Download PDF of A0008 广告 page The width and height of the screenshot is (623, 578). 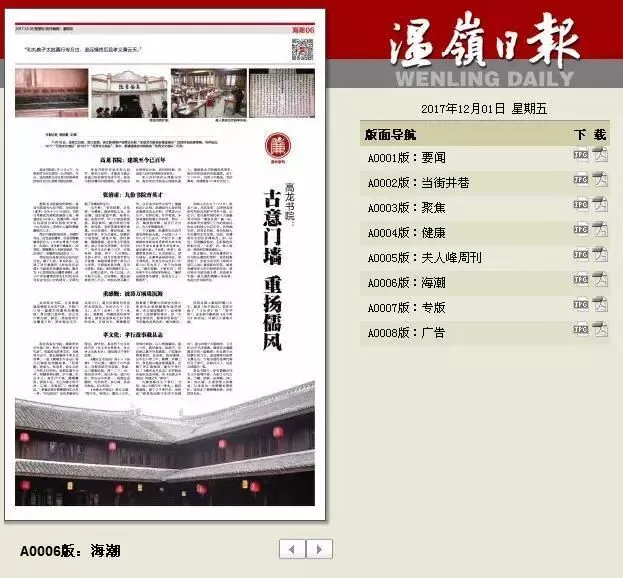(600, 331)
